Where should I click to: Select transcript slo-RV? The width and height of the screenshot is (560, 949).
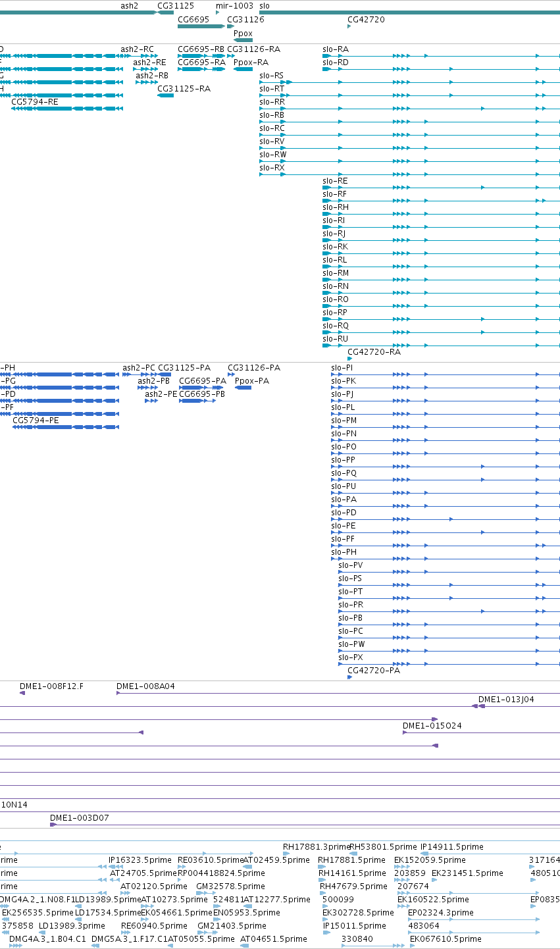point(272,141)
